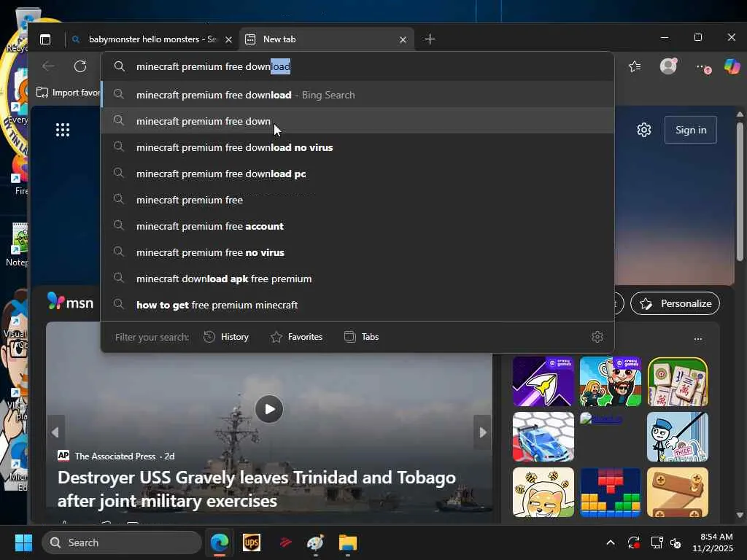This screenshot has width=747, height=560.
Task: Open the wooden screw puzzle game thumbnail
Action: click(678, 492)
